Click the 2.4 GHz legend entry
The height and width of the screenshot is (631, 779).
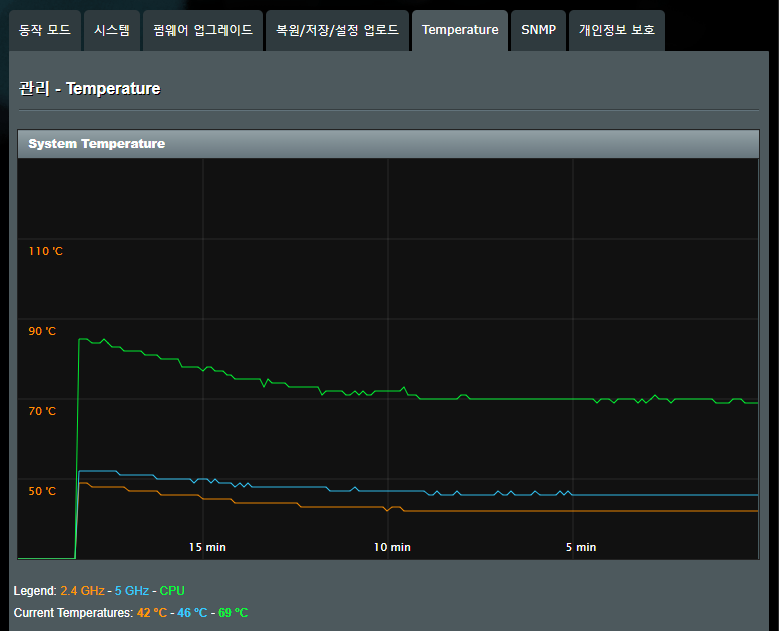tap(82, 591)
